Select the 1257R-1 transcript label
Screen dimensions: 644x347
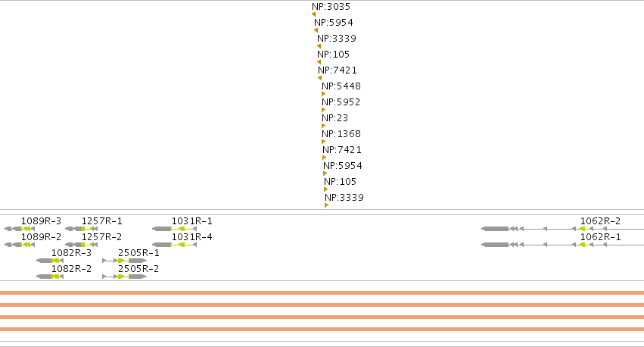[x=102, y=221]
